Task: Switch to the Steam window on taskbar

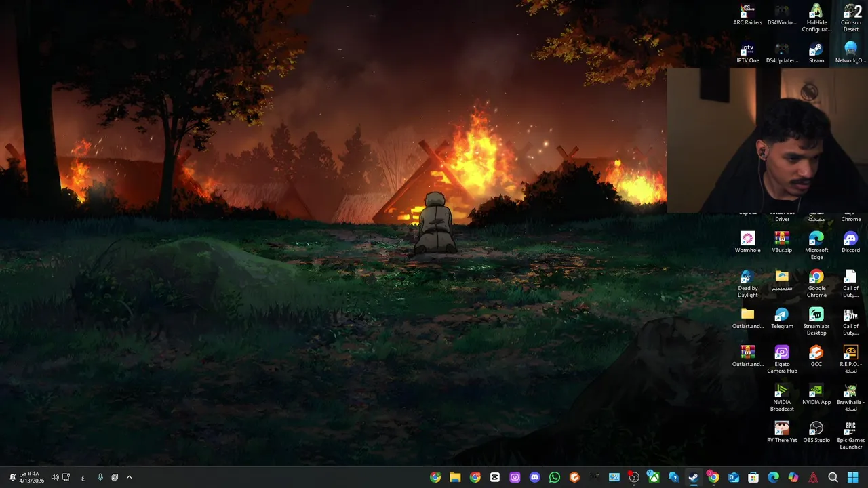Action: pos(693,477)
